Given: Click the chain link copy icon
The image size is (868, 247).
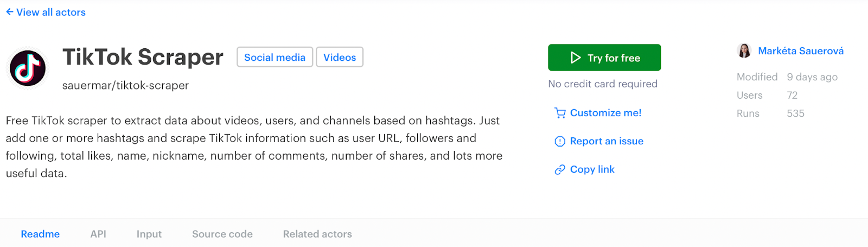Looking at the screenshot, I should pos(560,170).
